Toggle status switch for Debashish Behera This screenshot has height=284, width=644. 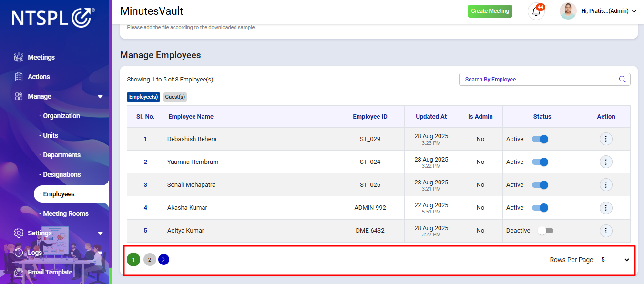point(540,139)
